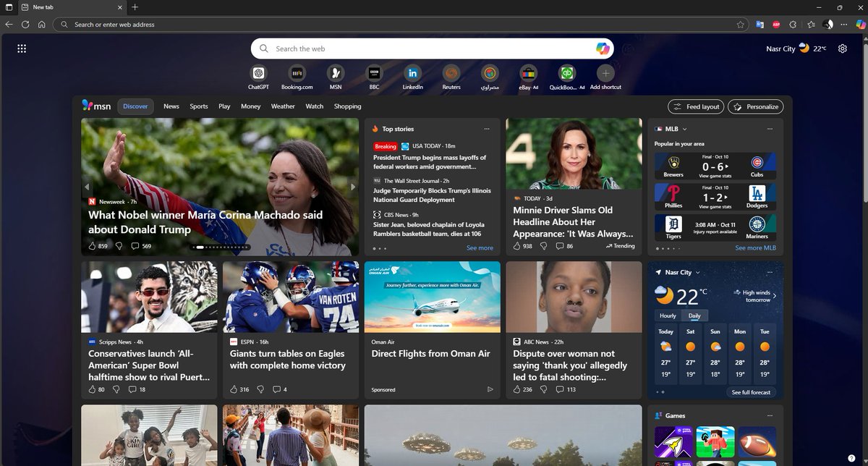Click the Search the web field

(433, 48)
